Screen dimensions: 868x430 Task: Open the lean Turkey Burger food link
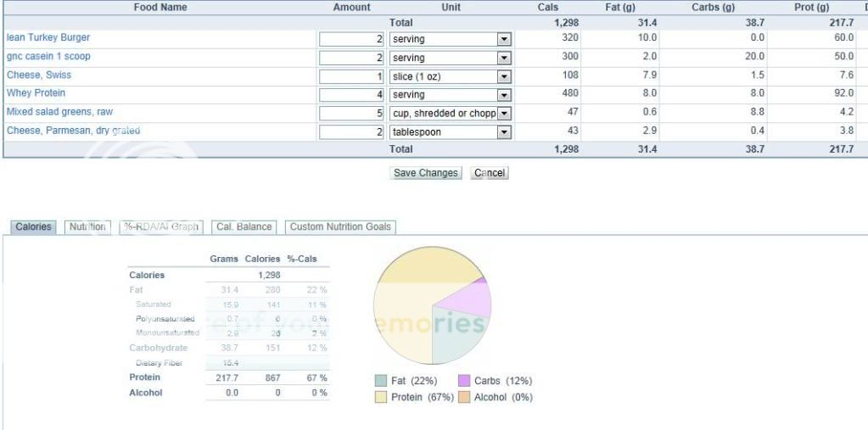pos(48,38)
